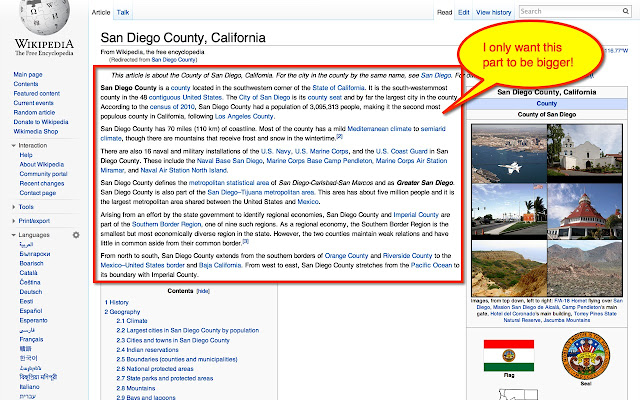The image size is (640, 400).
Task: Open Southern Border Region link
Action: [167, 224]
